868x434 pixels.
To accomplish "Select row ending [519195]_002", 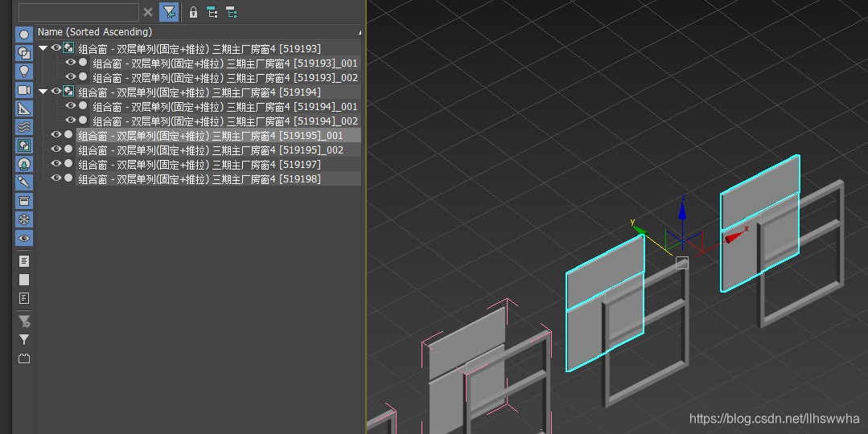I will 211,149.
